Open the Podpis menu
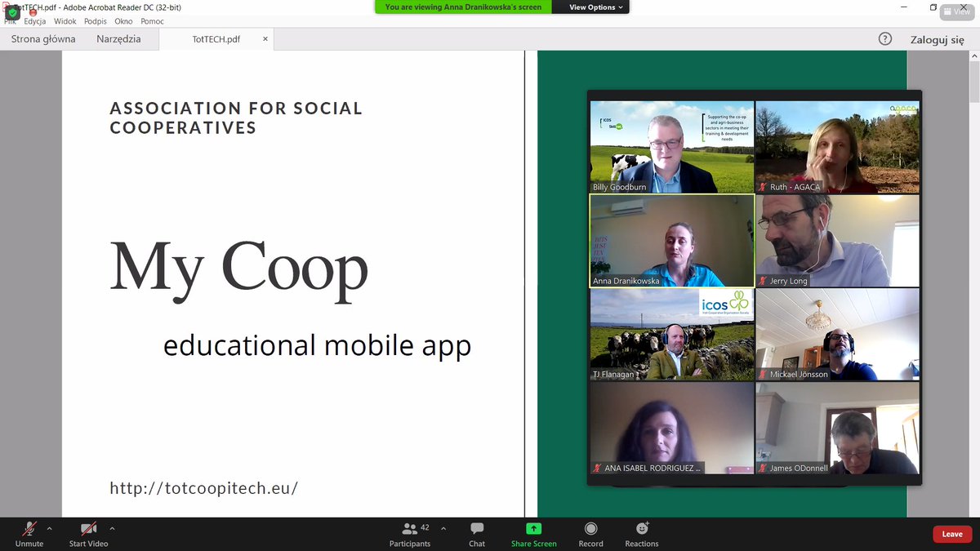980x551 pixels. [96, 21]
